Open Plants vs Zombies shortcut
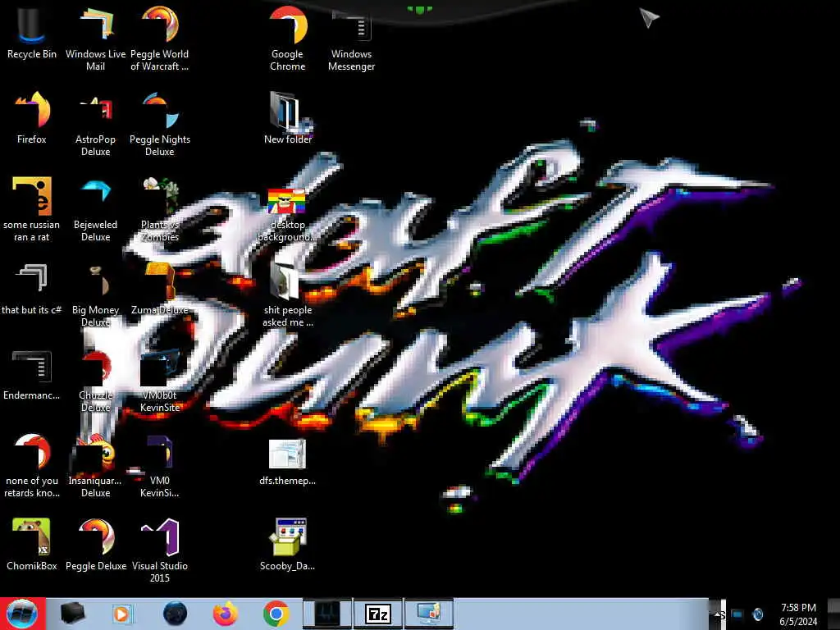The image size is (840, 630). 160,209
